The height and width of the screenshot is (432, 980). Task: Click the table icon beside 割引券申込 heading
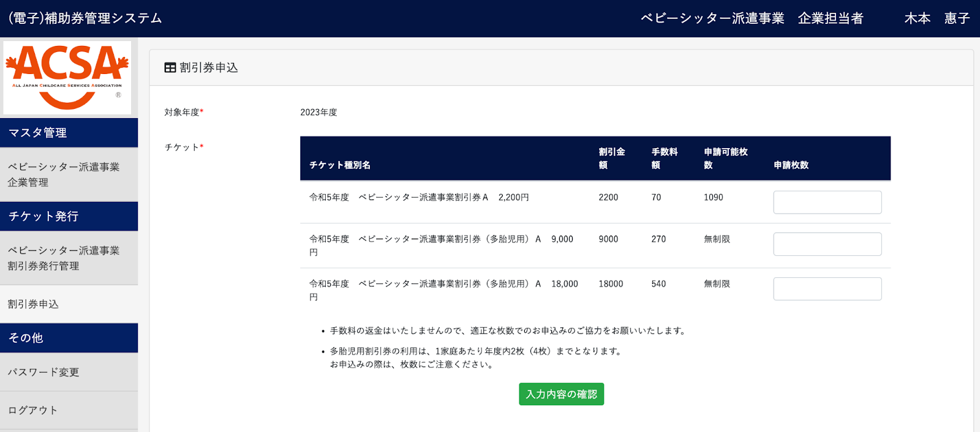pos(170,68)
